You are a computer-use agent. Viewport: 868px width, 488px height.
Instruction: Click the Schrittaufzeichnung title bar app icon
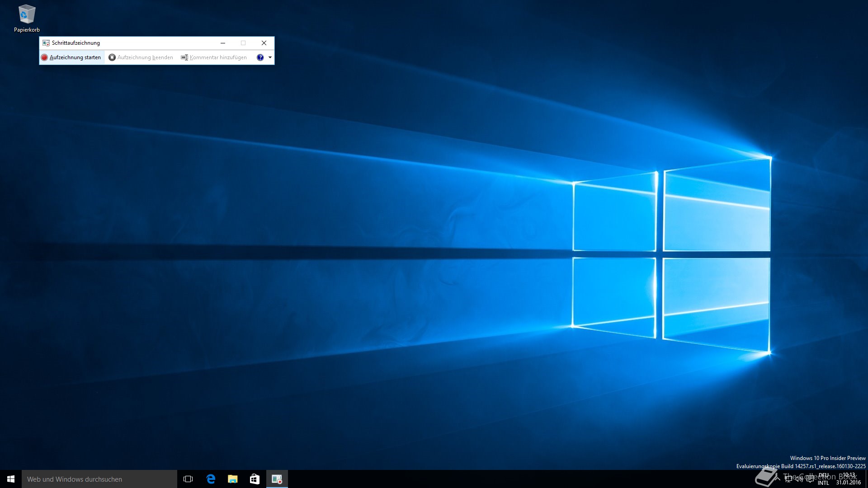coord(46,43)
